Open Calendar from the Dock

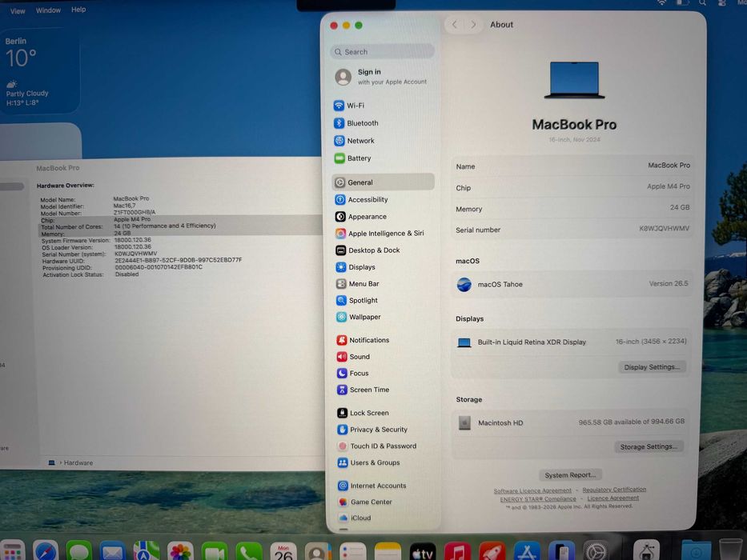tap(283, 551)
